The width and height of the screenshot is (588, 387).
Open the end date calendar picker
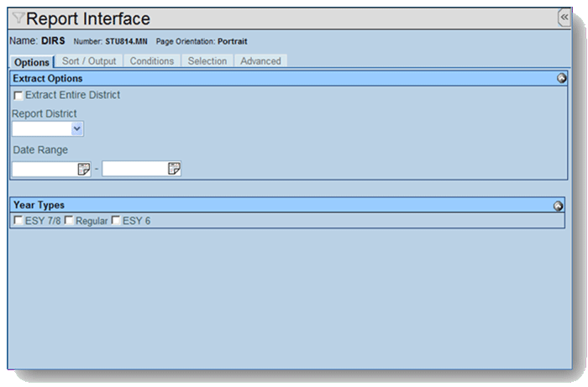click(x=174, y=169)
